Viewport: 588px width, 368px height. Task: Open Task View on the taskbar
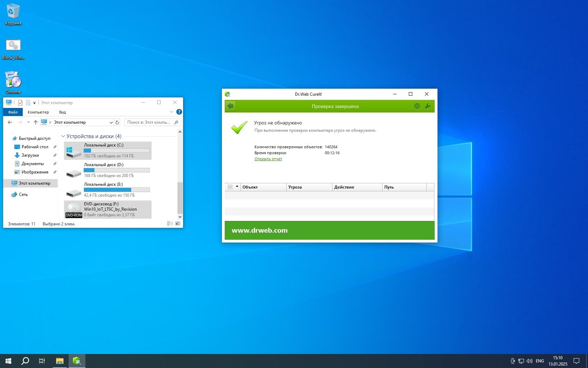click(42, 361)
